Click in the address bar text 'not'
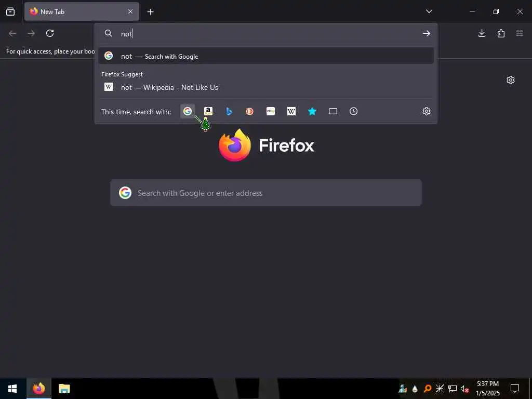The image size is (532, 399). click(127, 34)
